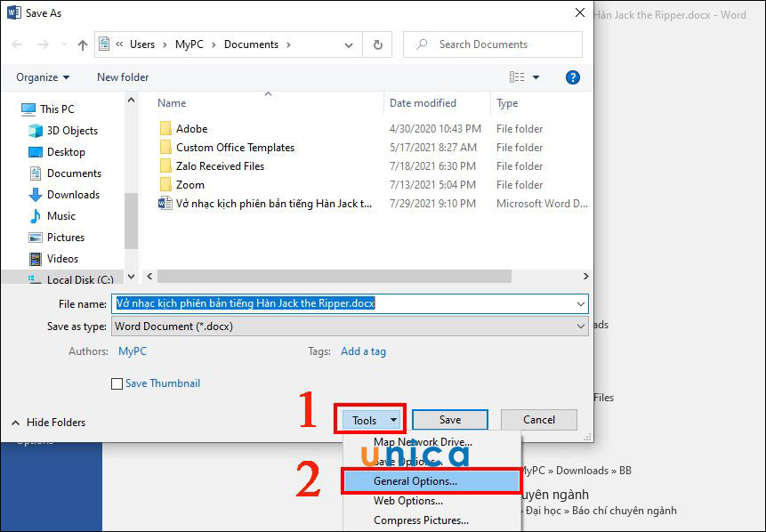
Task: Select Web Options menu entry
Action: [408, 501]
